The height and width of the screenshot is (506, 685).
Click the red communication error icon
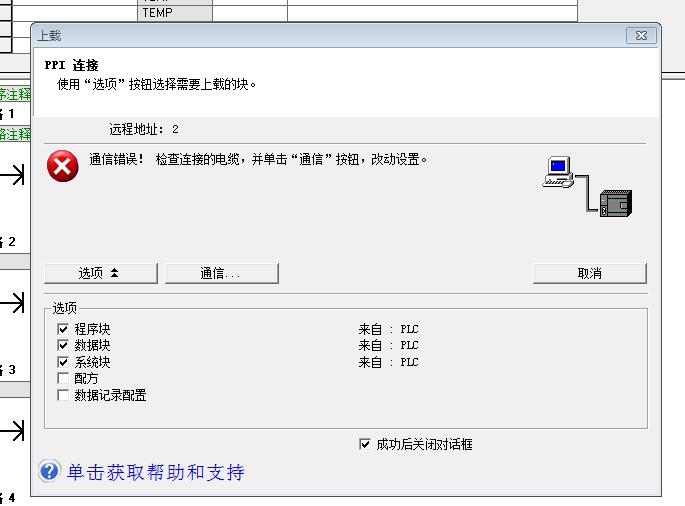(62, 166)
